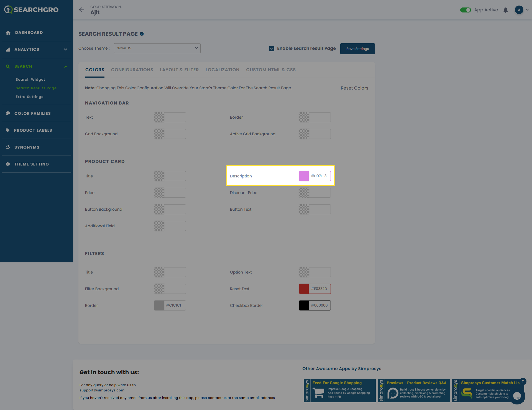Expand the Analytics sidebar section
Image resolution: width=532 pixels, height=410 pixels.
(x=65, y=49)
